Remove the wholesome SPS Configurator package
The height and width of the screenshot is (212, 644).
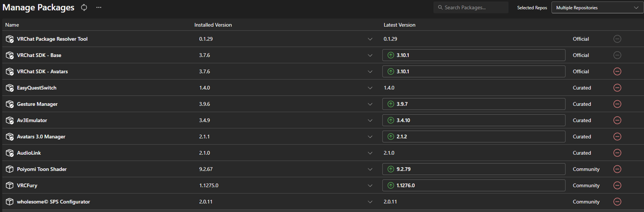(617, 202)
